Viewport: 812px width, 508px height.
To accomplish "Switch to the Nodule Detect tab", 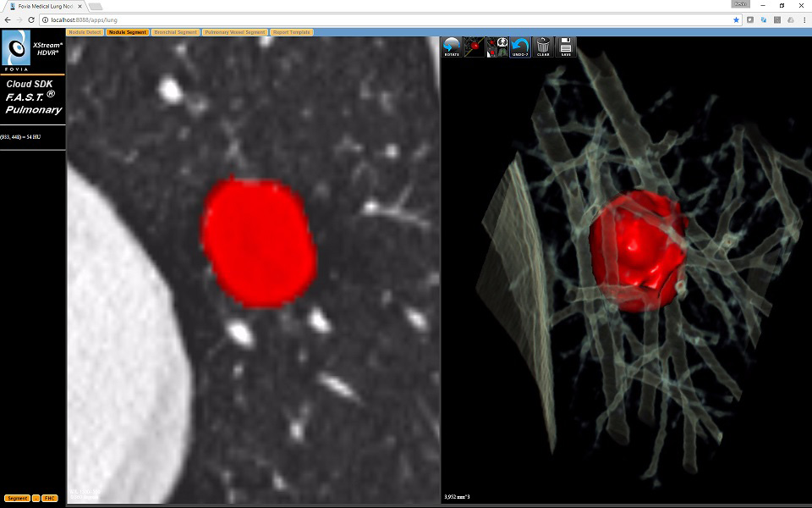I will (85, 32).
